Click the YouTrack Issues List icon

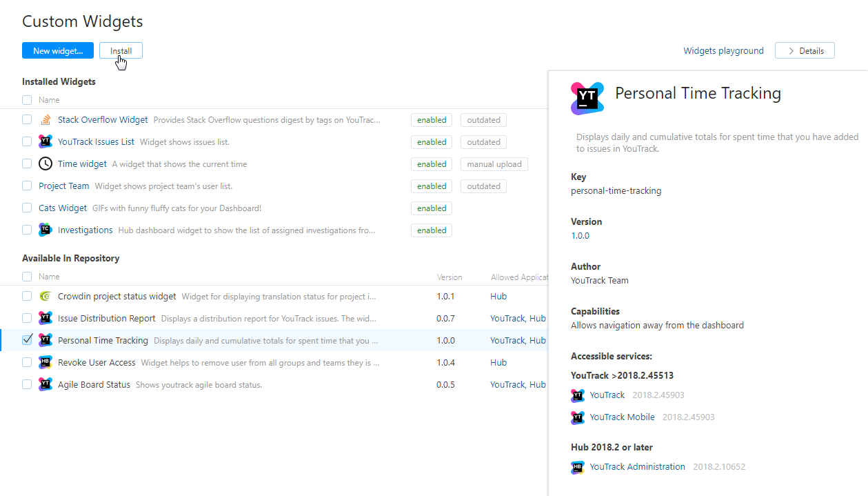46,142
